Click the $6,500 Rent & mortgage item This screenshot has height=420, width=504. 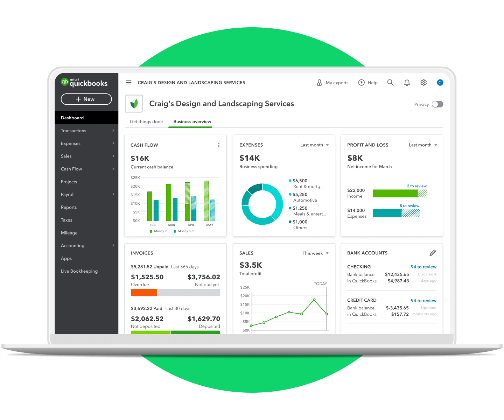[306, 183]
